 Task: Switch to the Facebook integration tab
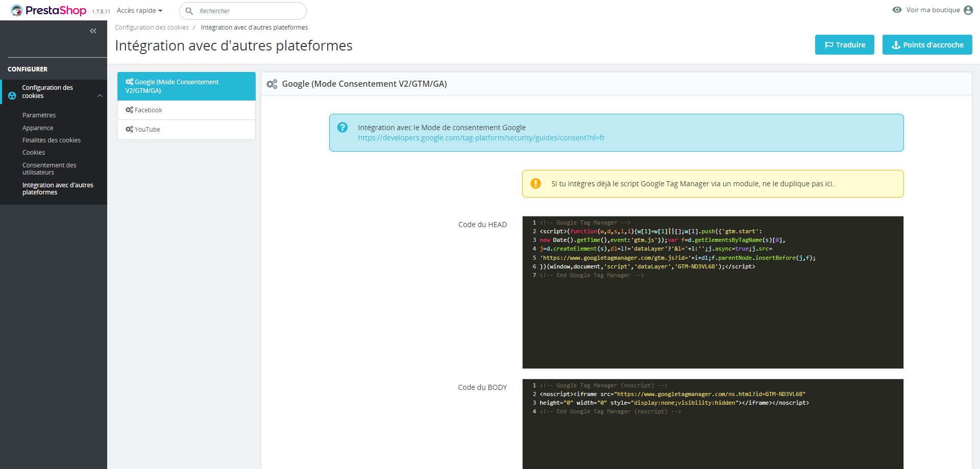[x=186, y=110]
